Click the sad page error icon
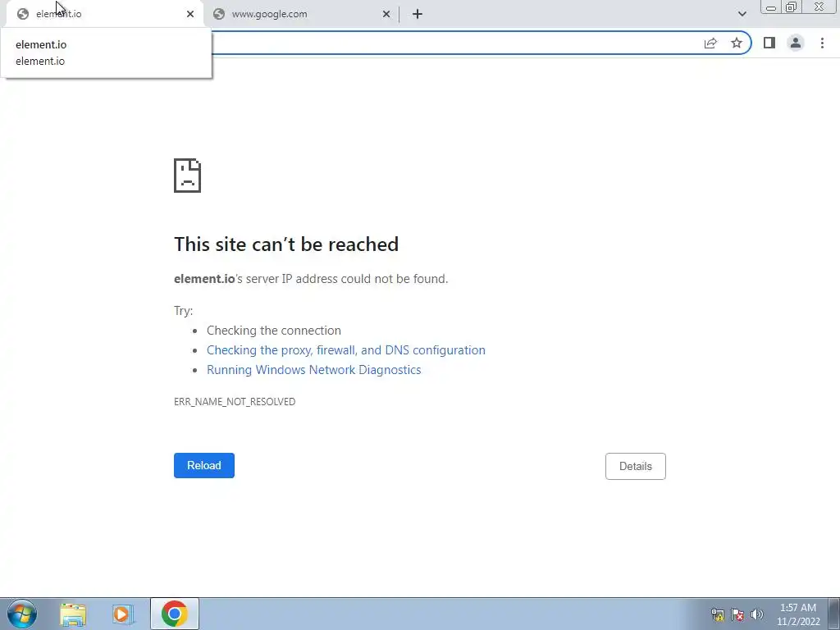Screen dimensions: 840x630 188,176
